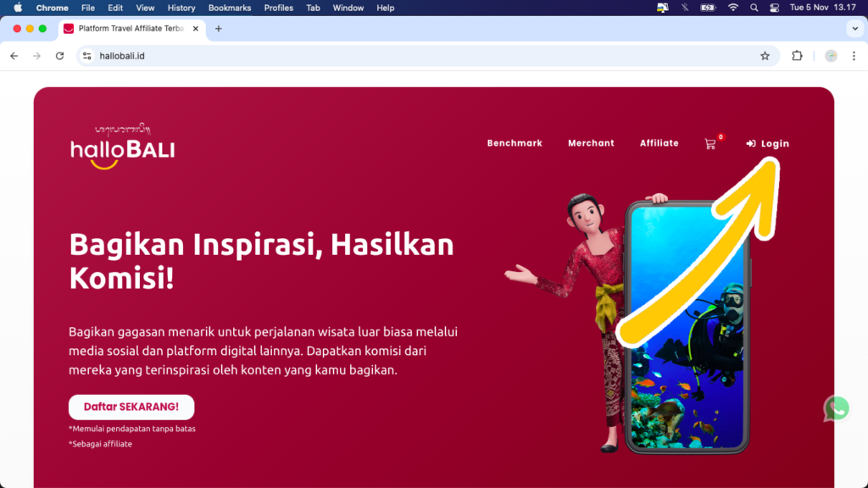Open the Bookmarks menu

(x=229, y=8)
